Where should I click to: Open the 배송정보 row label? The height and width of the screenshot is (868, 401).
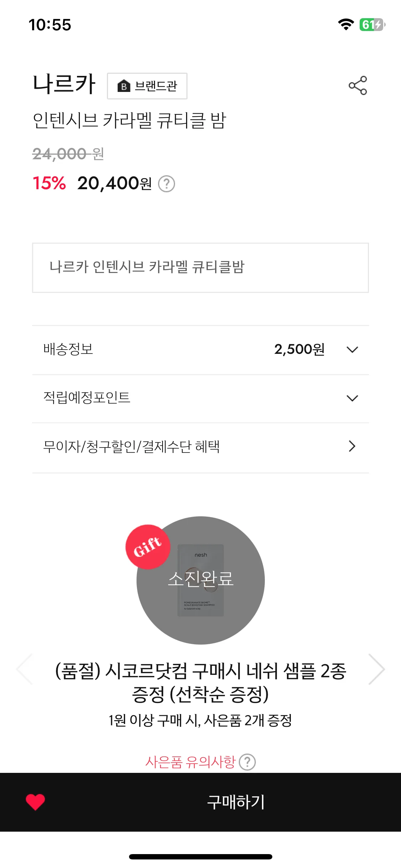68,349
